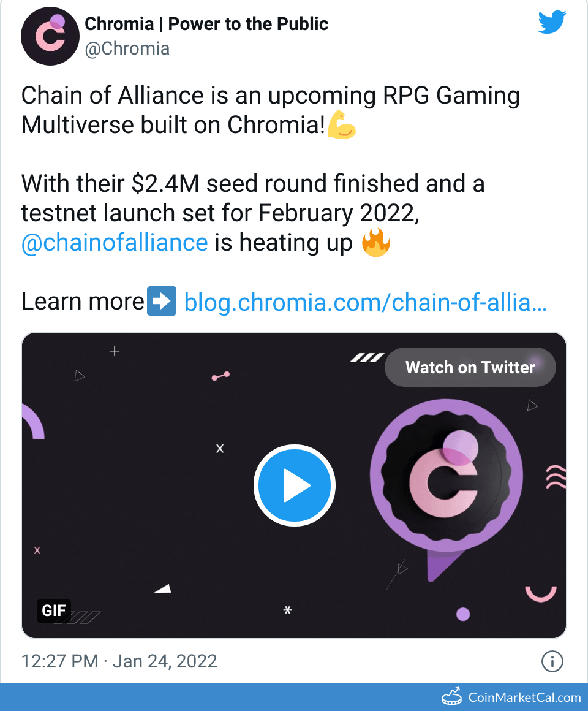Viewport: 588px width, 711px height.
Task: Click the info circle icon
Action: pos(552,662)
